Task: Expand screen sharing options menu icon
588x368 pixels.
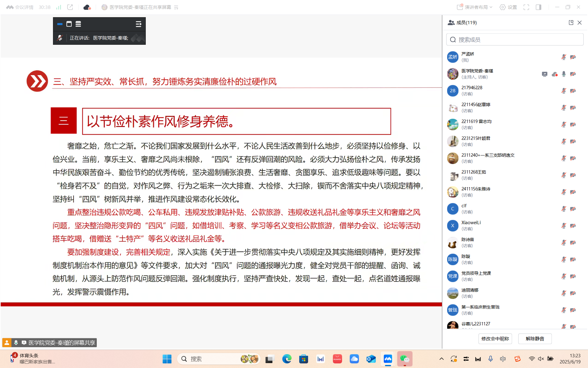Action: (x=176, y=7)
